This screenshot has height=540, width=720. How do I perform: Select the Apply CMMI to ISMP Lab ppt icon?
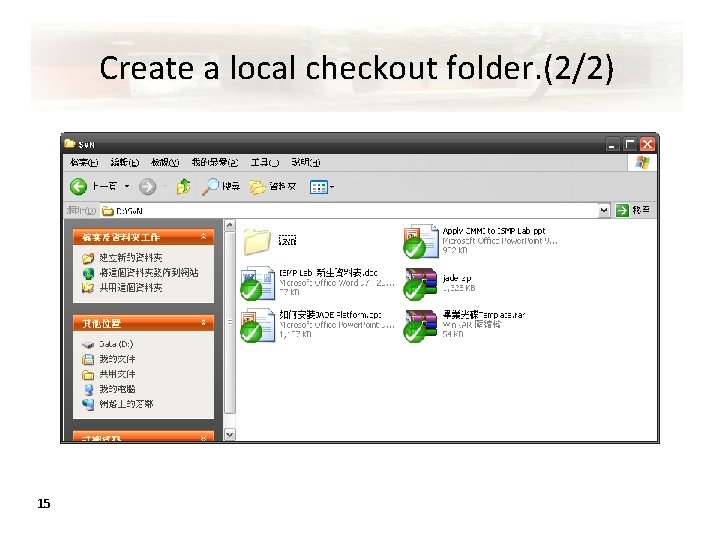pos(420,241)
